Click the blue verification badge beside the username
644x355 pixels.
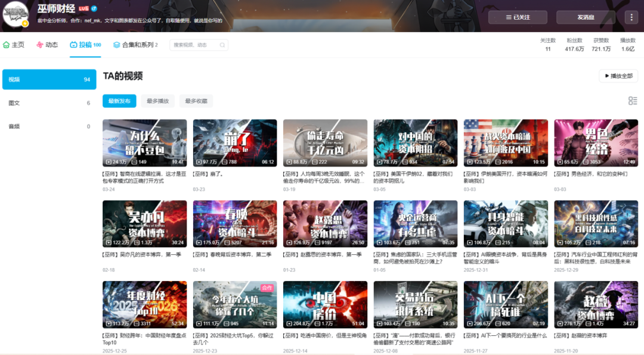point(94,9)
